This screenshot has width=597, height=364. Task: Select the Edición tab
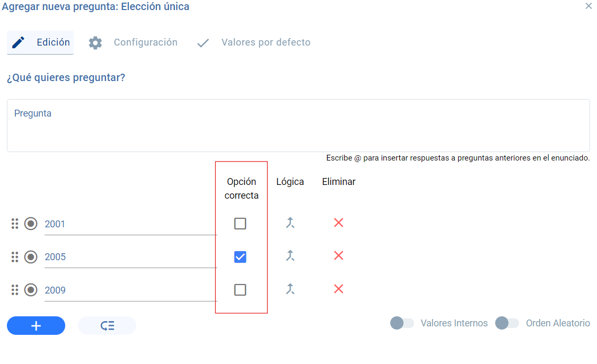[40, 42]
